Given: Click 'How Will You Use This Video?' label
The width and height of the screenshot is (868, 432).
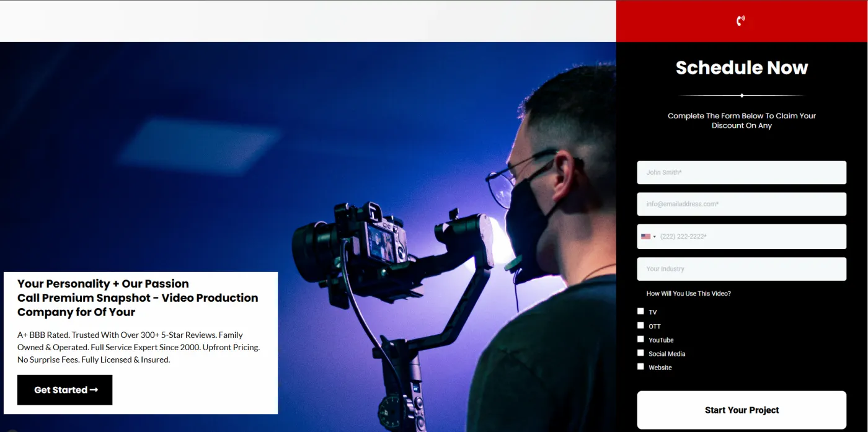Looking at the screenshot, I should point(688,294).
